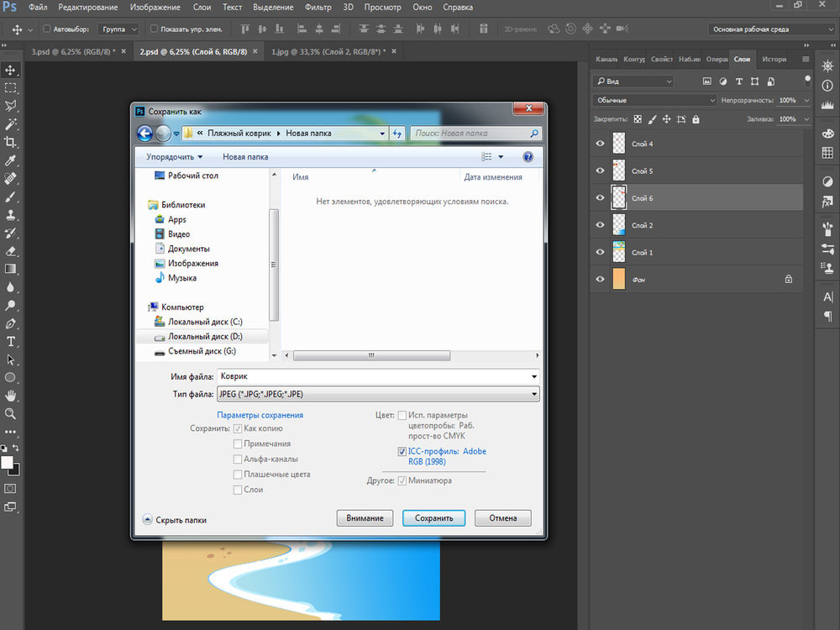The height and width of the screenshot is (630, 840).
Task: Click the Отмена button
Action: pyautogui.click(x=502, y=518)
